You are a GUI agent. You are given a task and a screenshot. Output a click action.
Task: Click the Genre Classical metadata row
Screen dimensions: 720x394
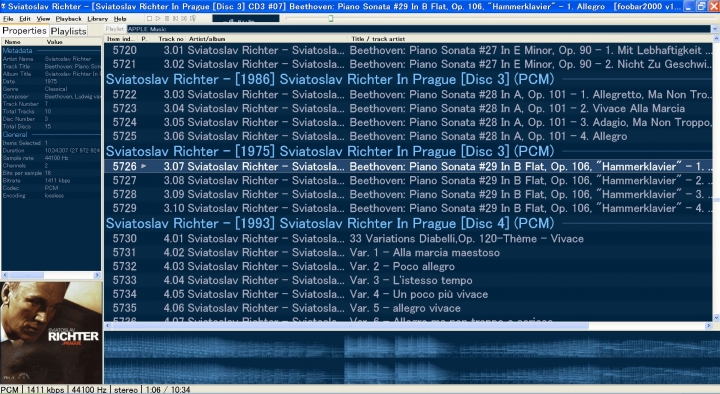coord(51,89)
